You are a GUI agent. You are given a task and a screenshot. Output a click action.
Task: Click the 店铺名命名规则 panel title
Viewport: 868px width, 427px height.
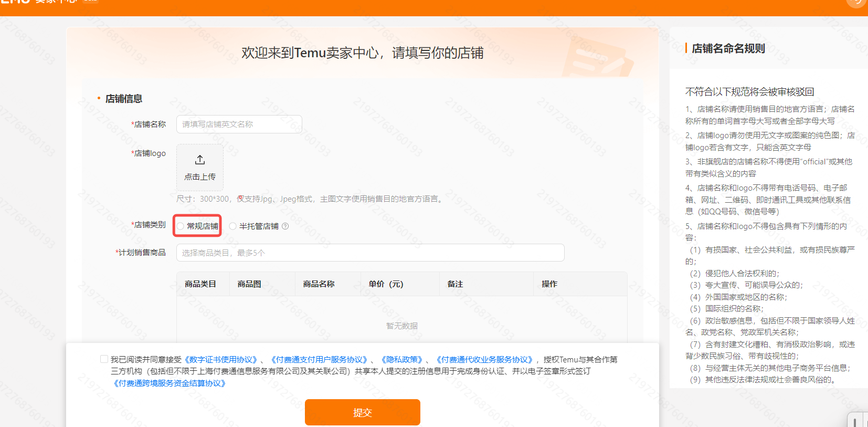(x=728, y=48)
